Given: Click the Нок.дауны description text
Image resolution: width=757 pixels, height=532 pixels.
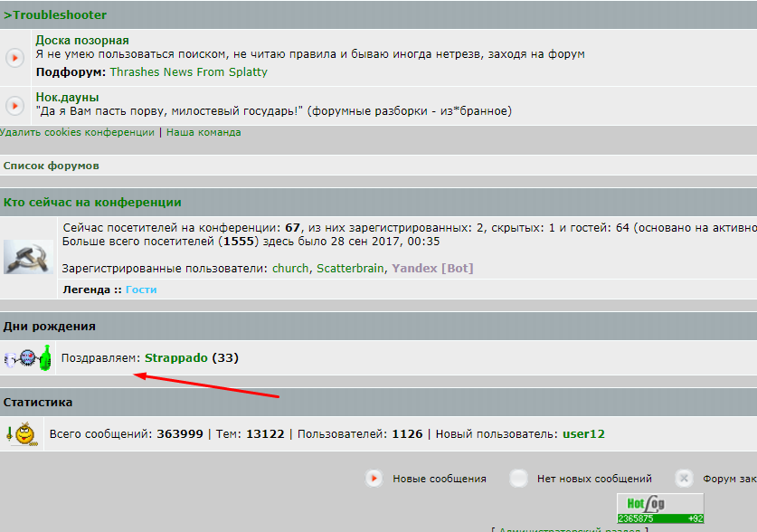Looking at the screenshot, I should [x=274, y=111].
